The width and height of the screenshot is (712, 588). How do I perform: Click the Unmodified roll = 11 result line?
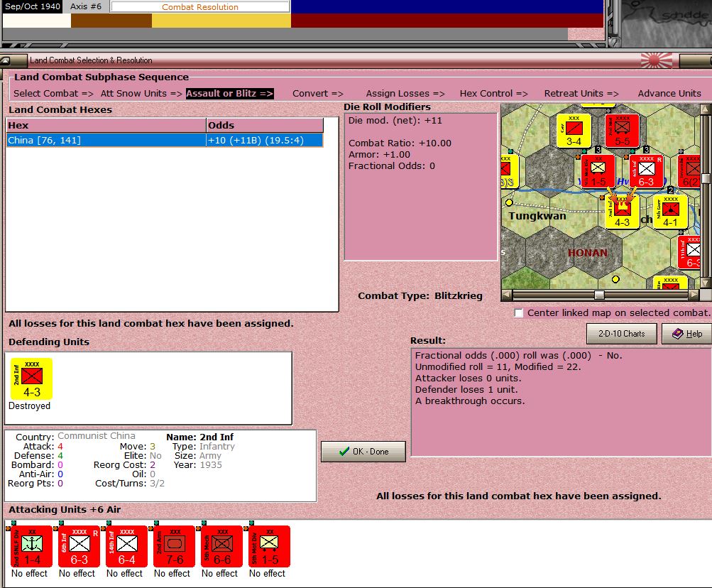[498, 366]
